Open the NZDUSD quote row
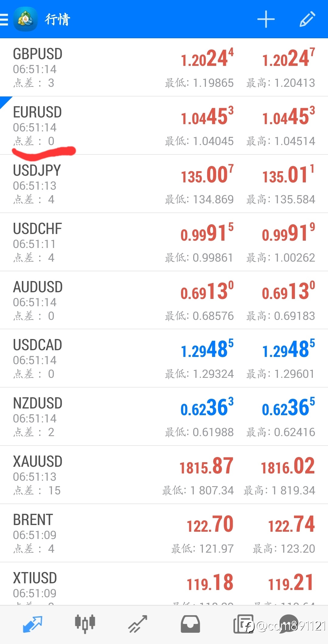This screenshot has width=328, height=644. coord(164,417)
